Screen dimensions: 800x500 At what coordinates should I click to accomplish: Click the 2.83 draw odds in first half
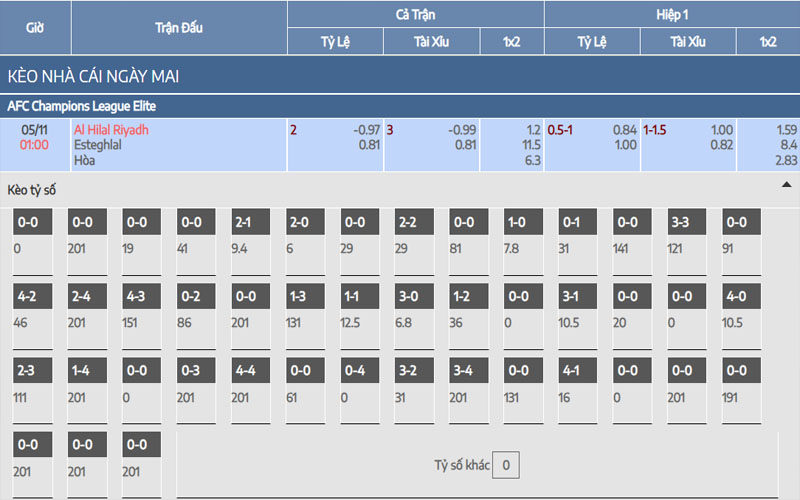click(785, 160)
